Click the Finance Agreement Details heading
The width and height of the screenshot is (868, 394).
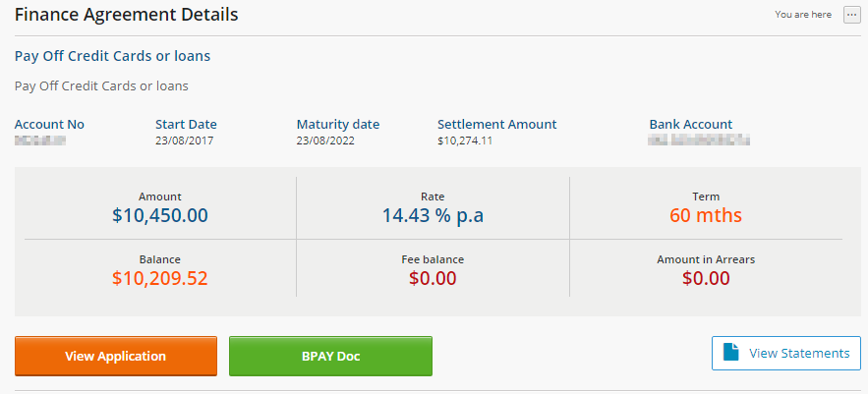pos(126,15)
